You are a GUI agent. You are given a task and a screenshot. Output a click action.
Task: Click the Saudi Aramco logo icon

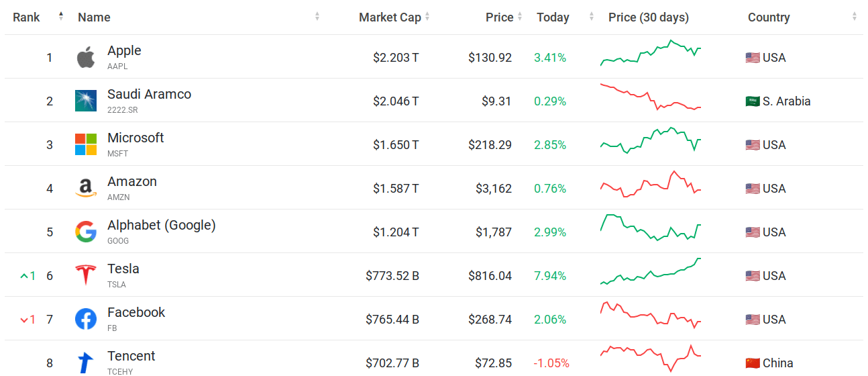point(85,101)
